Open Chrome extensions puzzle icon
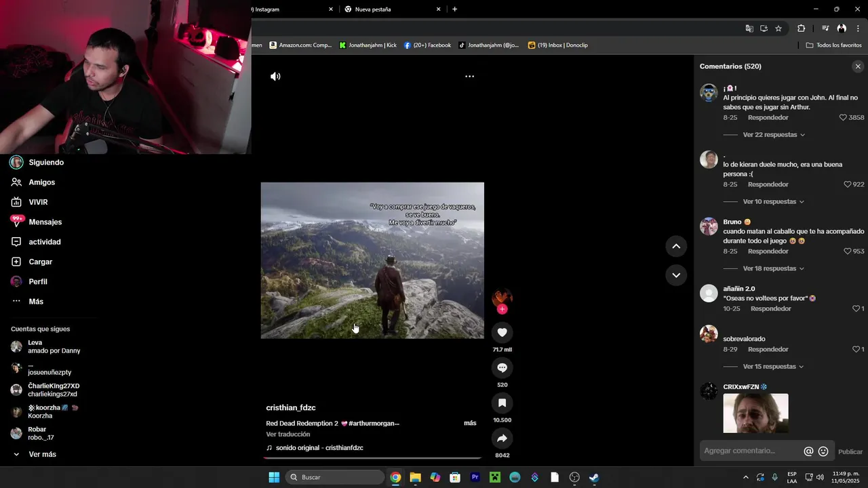 click(x=801, y=28)
